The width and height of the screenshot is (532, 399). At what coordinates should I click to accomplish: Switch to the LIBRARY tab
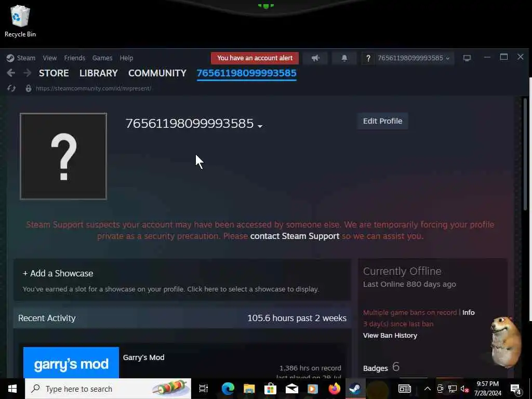(x=98, y=73)
